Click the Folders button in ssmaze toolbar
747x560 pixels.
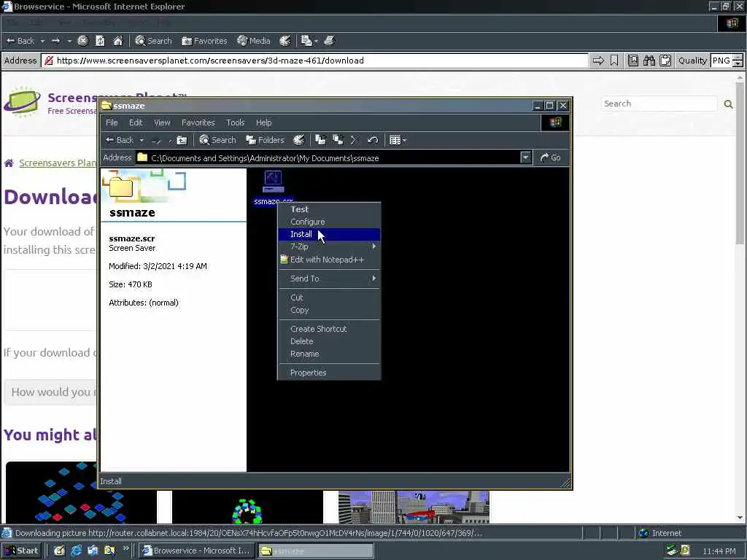click(x=265, y=140)
